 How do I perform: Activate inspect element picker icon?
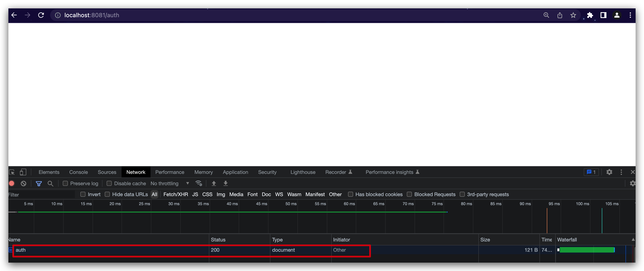(x=12, y=172)
